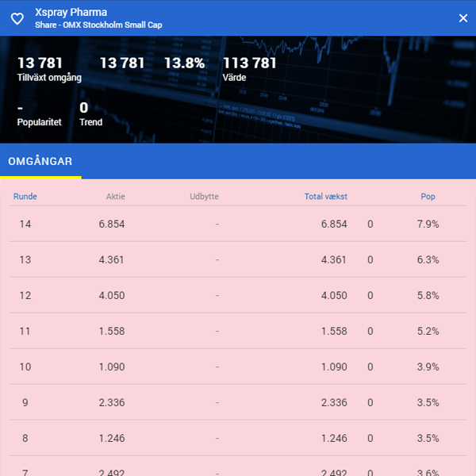The image size is (476, 476).
Task: Sort by Total vækst column header
Action: point(325,197)
